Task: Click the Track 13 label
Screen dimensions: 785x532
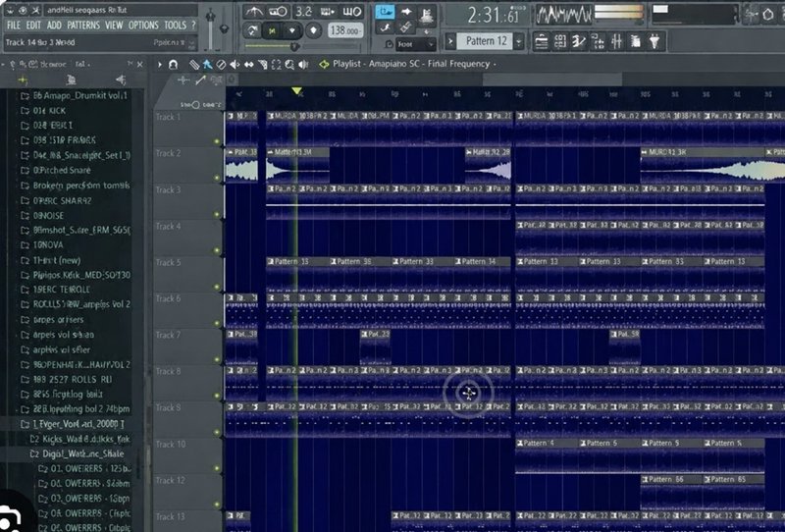Action: tap(170, 516)
